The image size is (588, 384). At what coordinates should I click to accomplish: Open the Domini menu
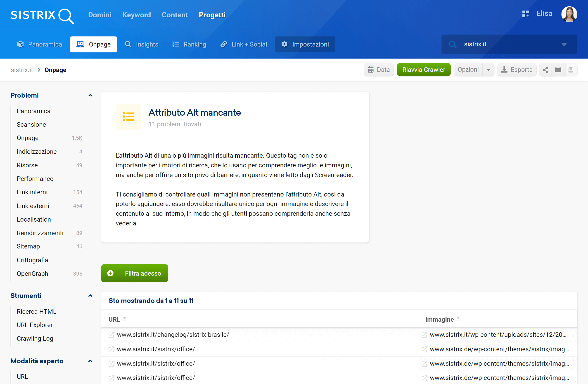coord(100,15)
